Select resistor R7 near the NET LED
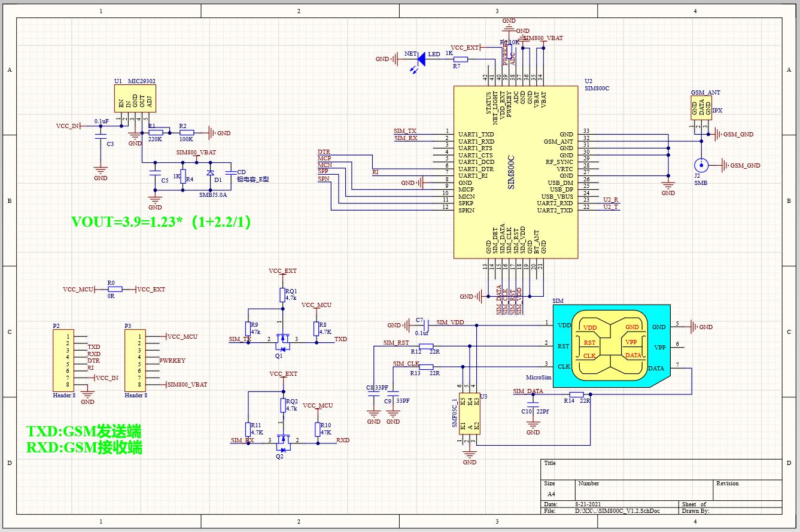This screenshot has width=800, height=532. pyautogui.click(x=460, y=59)
